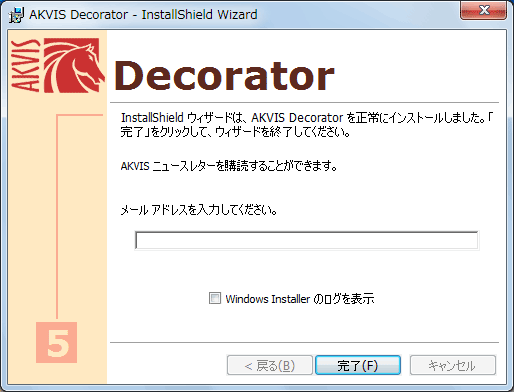Image resolution: width=514 pixels, height=392 pixels.
Task: Click the AKVIS horse logo
Action: [x=58, y=65]
